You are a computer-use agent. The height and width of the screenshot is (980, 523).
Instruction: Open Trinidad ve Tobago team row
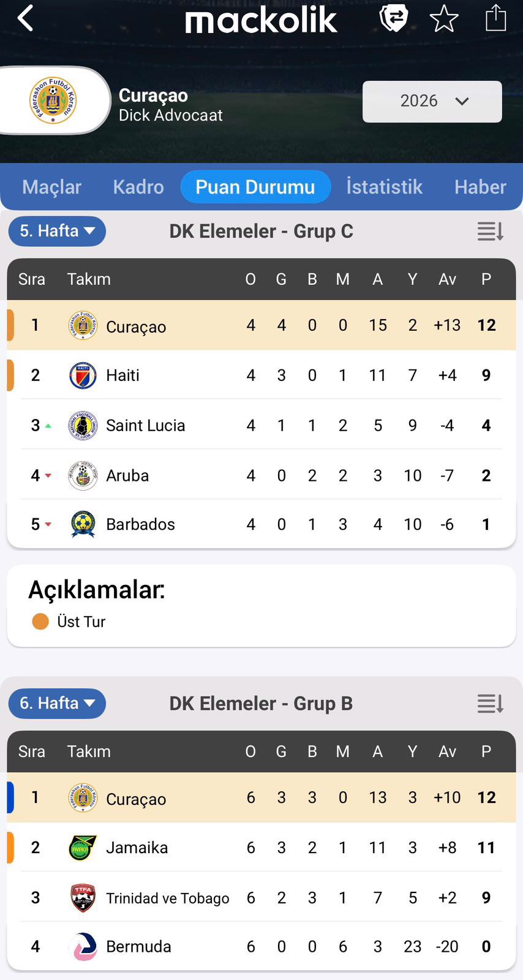(167, 898)
